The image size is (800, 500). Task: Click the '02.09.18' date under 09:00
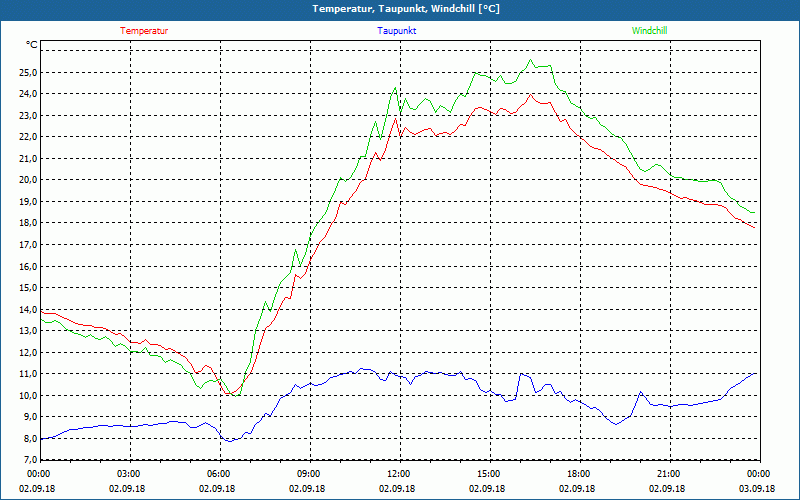(307, 488)
